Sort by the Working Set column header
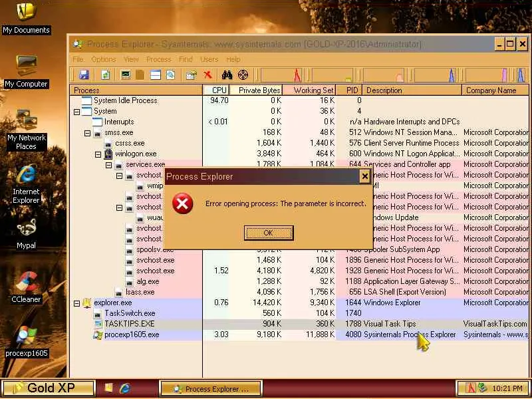 309,90
